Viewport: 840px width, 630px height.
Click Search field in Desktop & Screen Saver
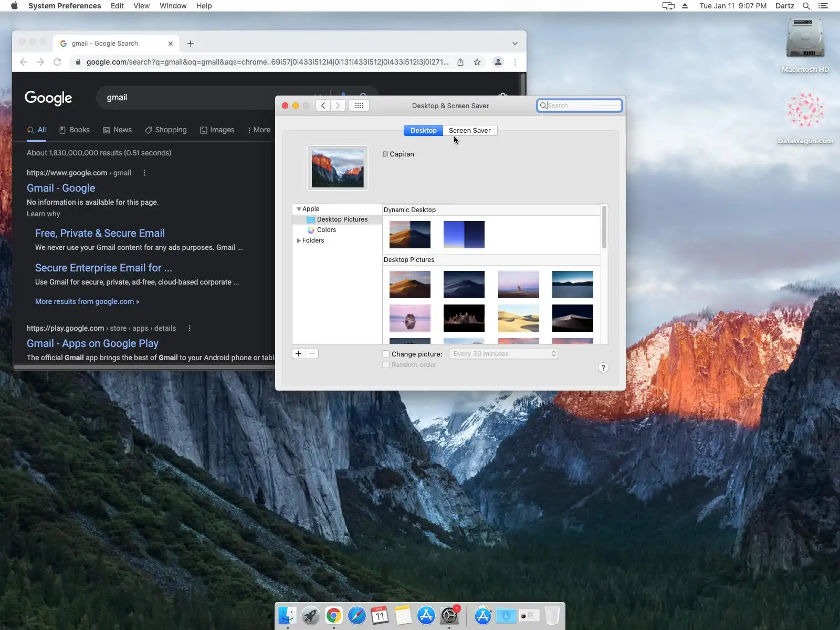(x=579, y=106)
